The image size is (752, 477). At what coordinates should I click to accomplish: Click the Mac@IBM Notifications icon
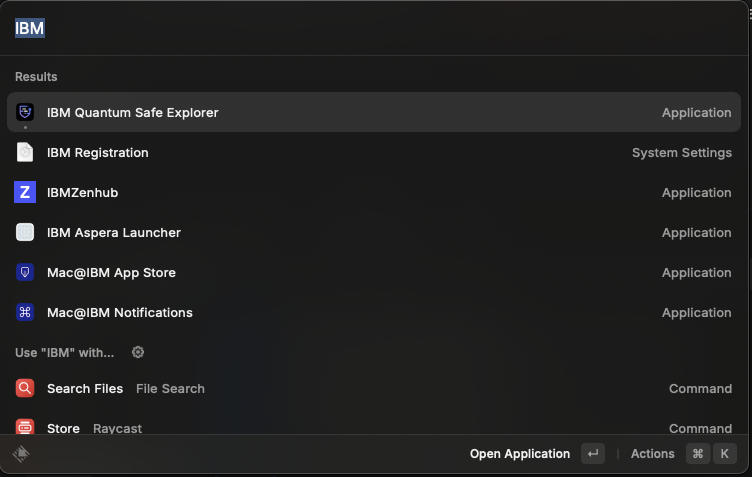[x=26, y=313]
